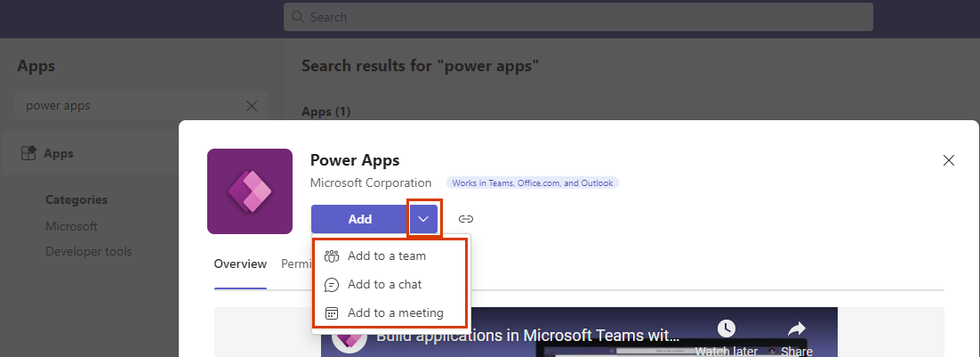The image size is (980, 357).
Task: Choose Add to a chat
Action: [390, 285]
